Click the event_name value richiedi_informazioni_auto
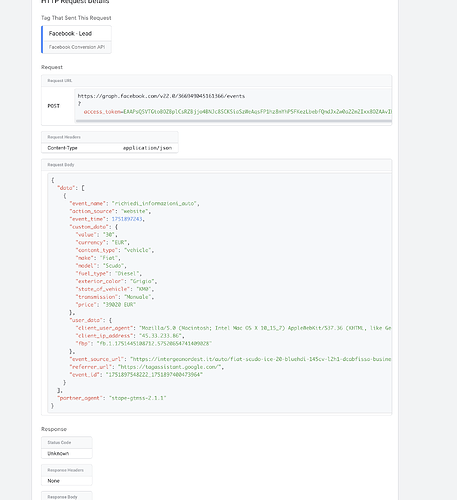 coord(155,203)
